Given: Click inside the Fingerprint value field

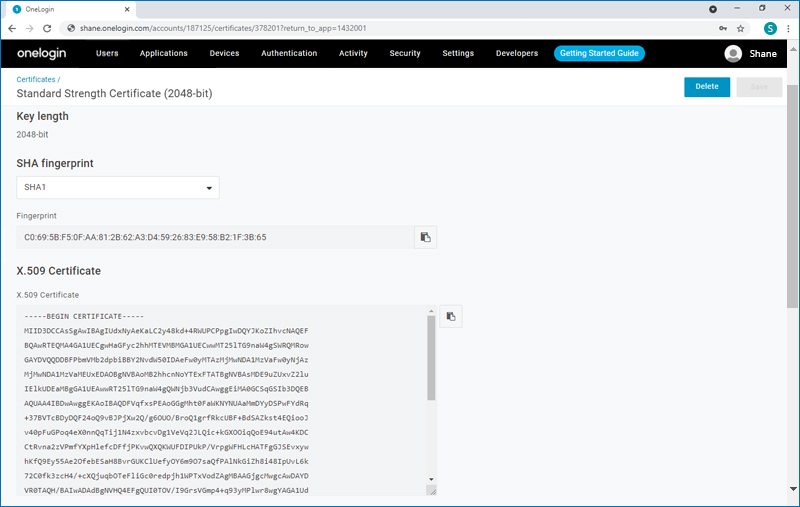Looking at the screenshot, I should pyautogui.click(x=215, y=237).
